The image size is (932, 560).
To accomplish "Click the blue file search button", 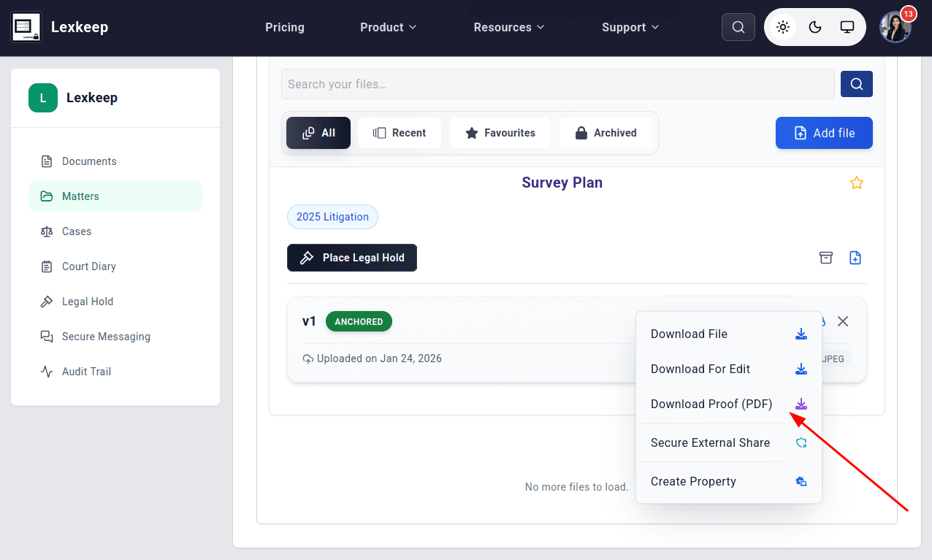I will click(x=857, y=83).
